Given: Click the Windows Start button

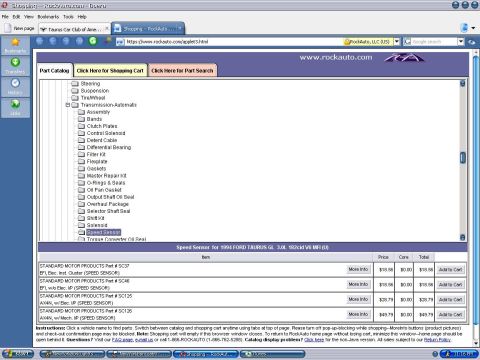Looking at the screenshot, I should tap(18, 354).
